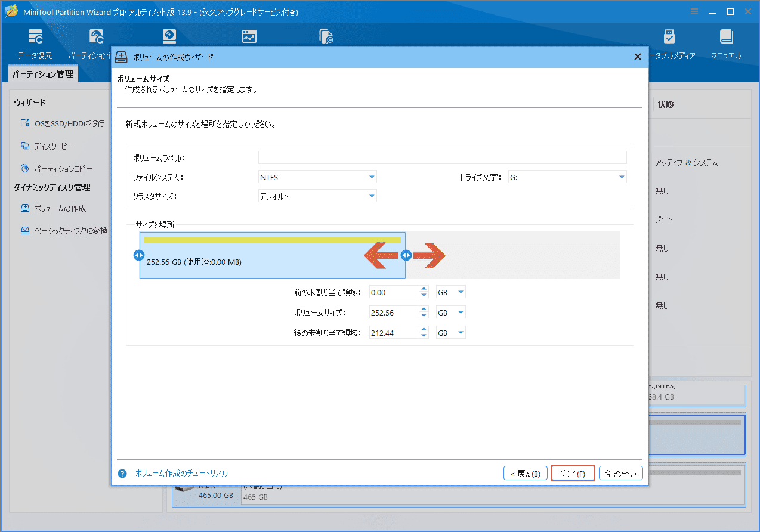Click the ボリュームサイズ value field 252.56

[x=393, y=313]
